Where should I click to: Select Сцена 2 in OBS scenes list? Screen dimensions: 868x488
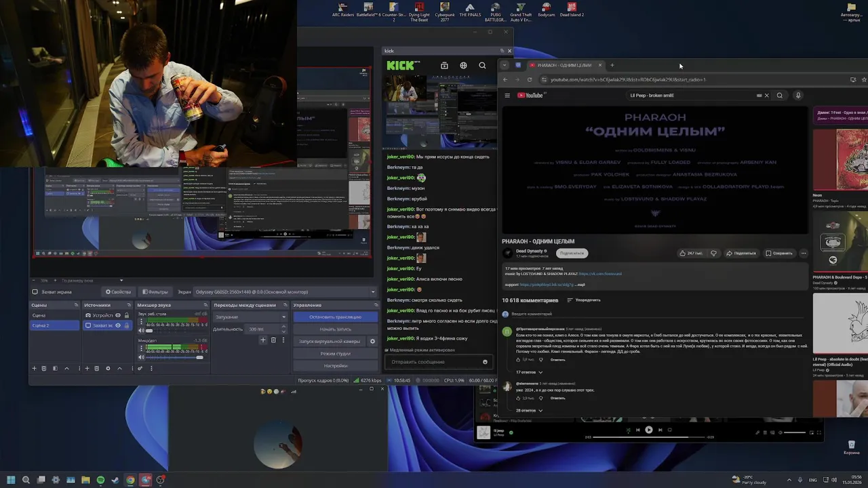[x=55, y=325]
